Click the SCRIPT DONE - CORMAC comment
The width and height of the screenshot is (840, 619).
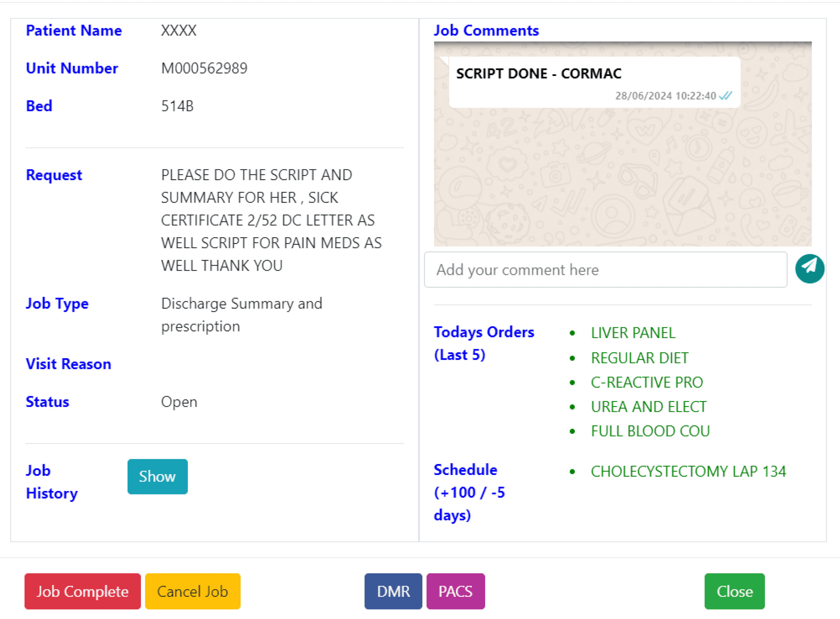[x=539, y=73]
